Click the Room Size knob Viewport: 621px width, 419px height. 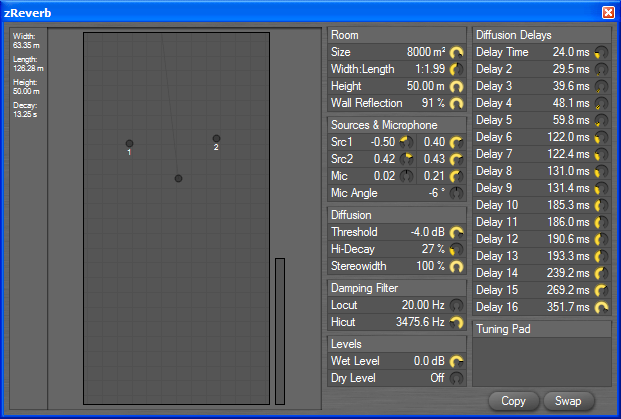click(457, 52)
